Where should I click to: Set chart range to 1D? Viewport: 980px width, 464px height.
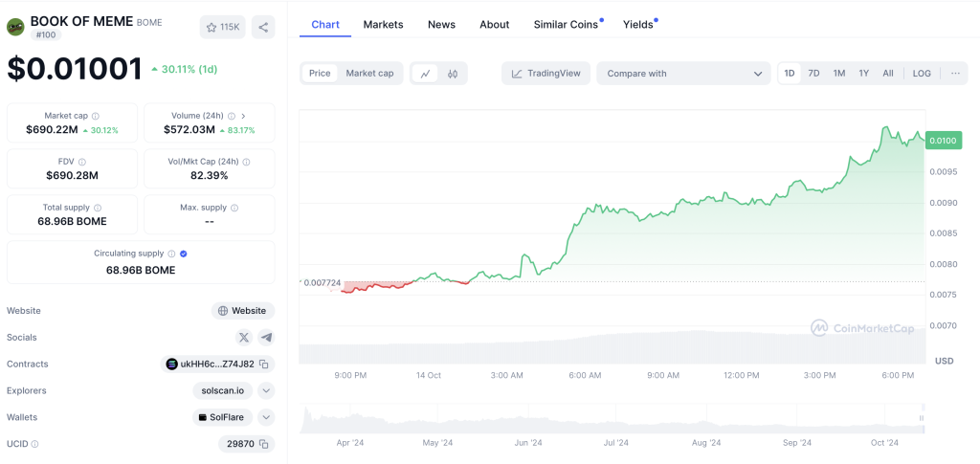pos(790,74)
